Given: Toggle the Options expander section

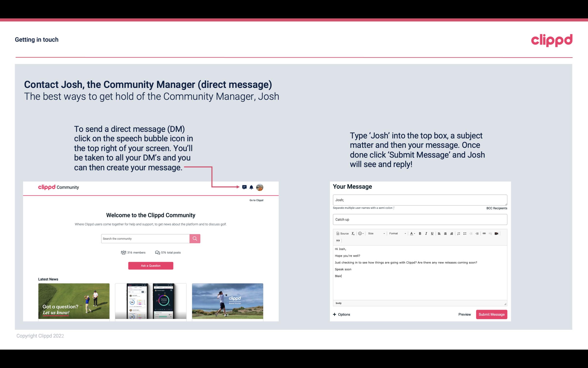Looking at the screenshot, I should pos(341,314).
